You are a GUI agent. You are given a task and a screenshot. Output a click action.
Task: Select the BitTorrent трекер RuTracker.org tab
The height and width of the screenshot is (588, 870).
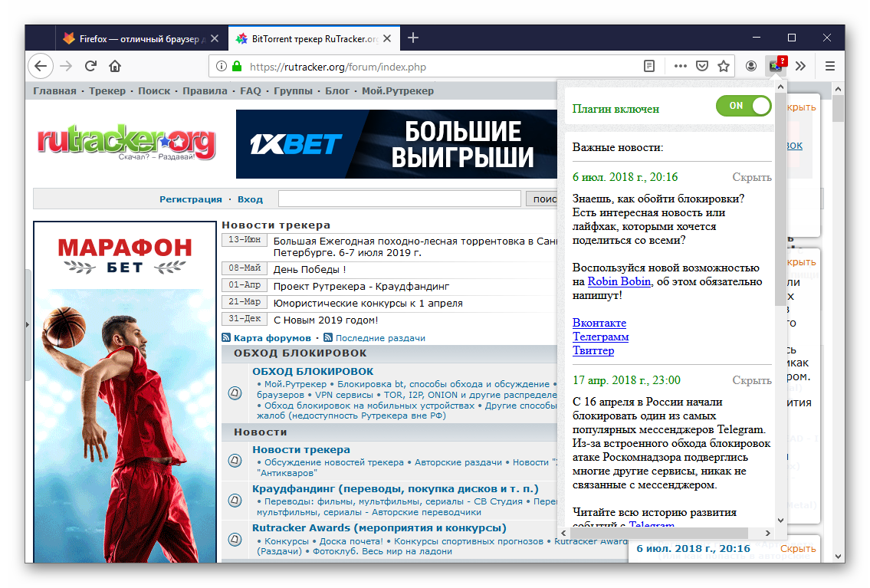pyautogui.click(x=314, y=39)
